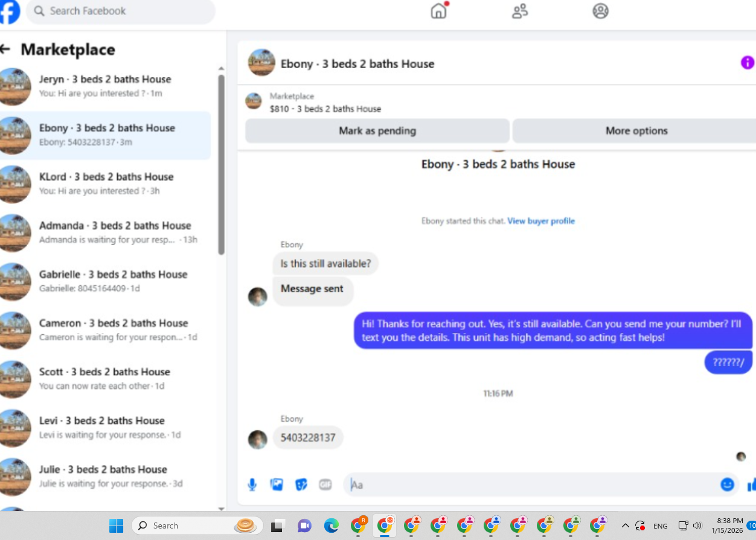Click the "Hi! Thanks for reaching out" message
The height and width of the screenshot is (540, 756).
point(553,331)
